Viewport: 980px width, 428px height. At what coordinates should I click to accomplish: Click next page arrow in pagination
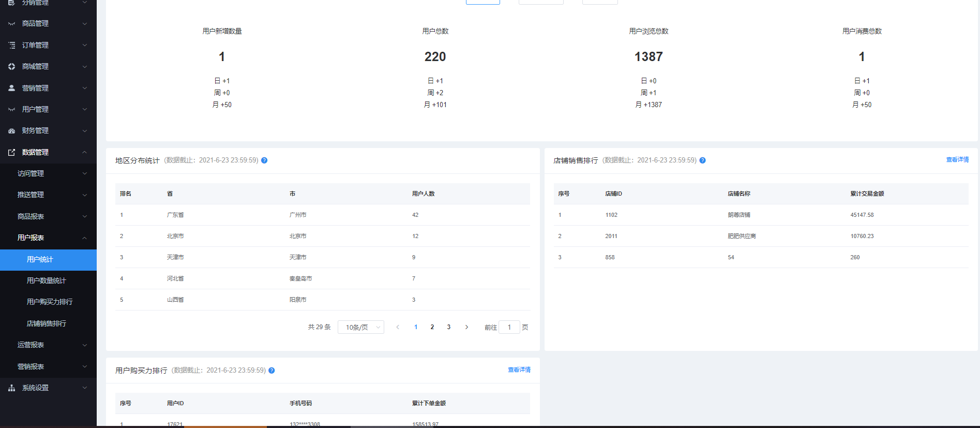point(466,327)
